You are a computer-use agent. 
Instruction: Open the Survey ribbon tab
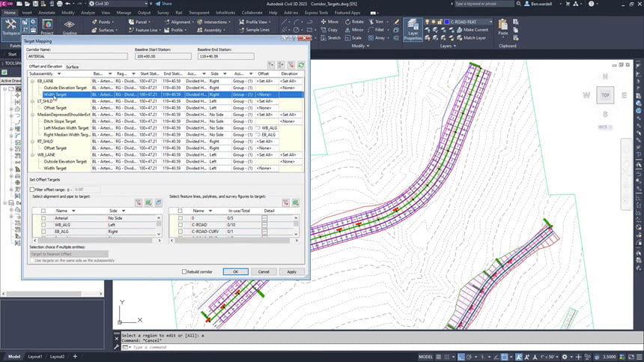(163, 13)
